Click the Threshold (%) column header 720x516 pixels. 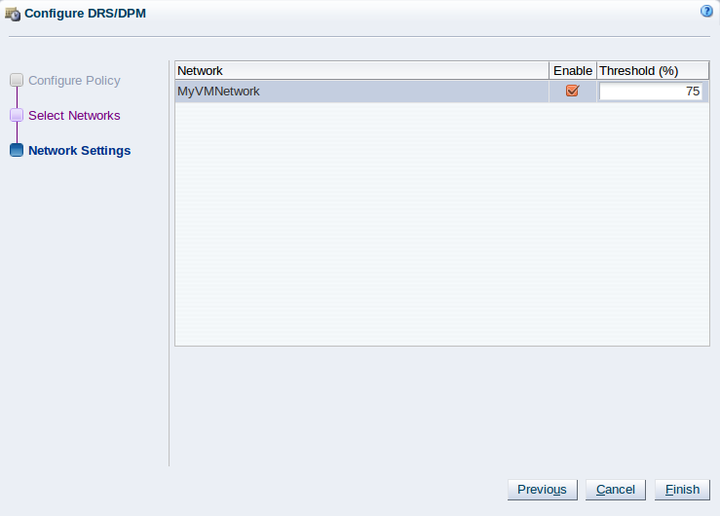(x=652, y=71)
